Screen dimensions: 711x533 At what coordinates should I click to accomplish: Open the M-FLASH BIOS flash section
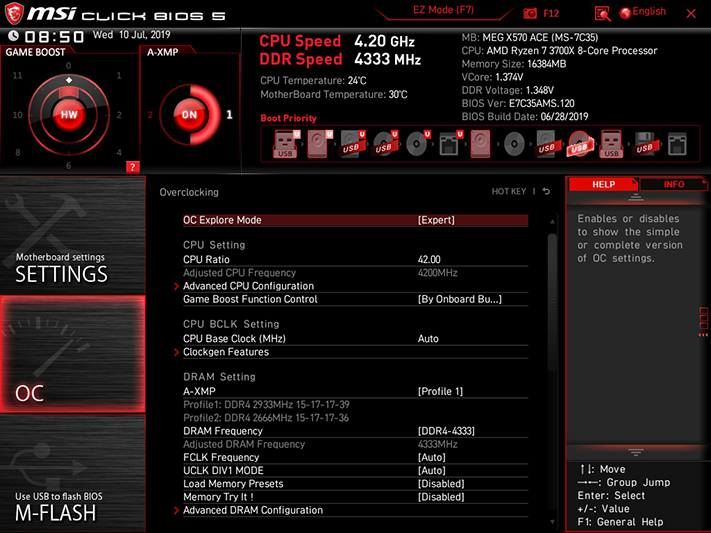[73, 473]
